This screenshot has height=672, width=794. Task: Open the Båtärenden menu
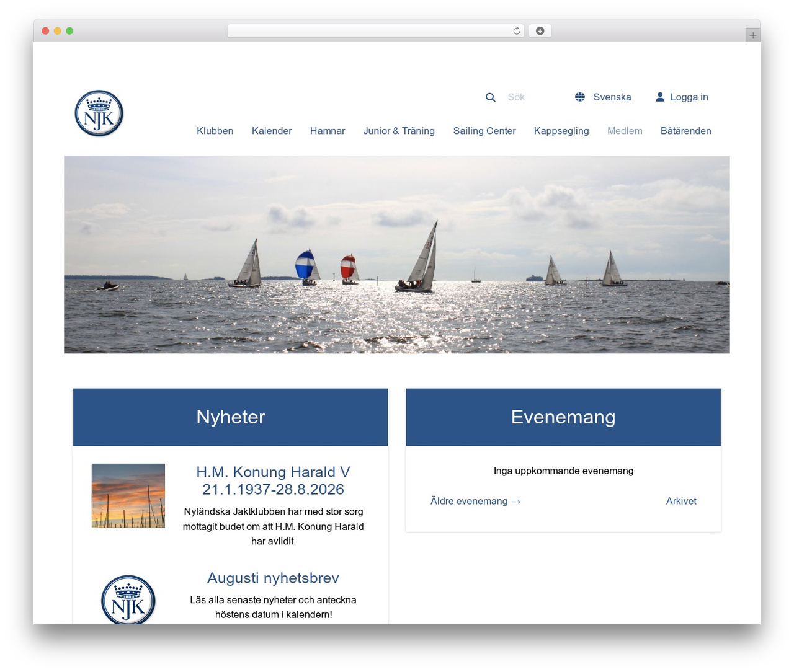click(x=686, y=131)
